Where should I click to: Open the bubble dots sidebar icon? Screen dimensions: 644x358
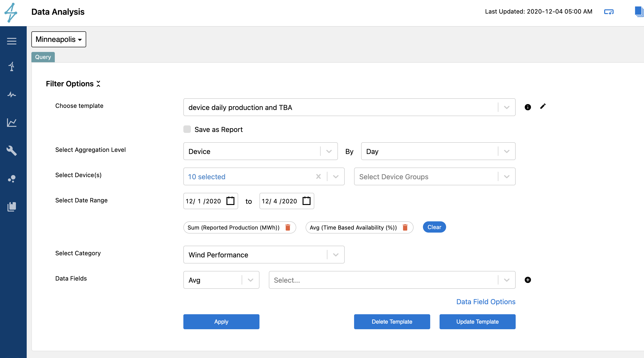[x=11, y=179]
